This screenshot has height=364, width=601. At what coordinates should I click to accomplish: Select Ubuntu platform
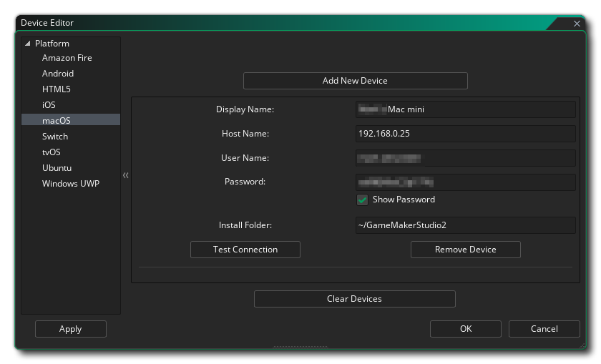(57, 168)
